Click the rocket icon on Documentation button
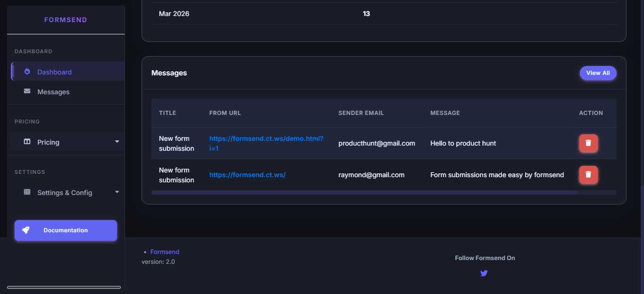 (26, 230)
